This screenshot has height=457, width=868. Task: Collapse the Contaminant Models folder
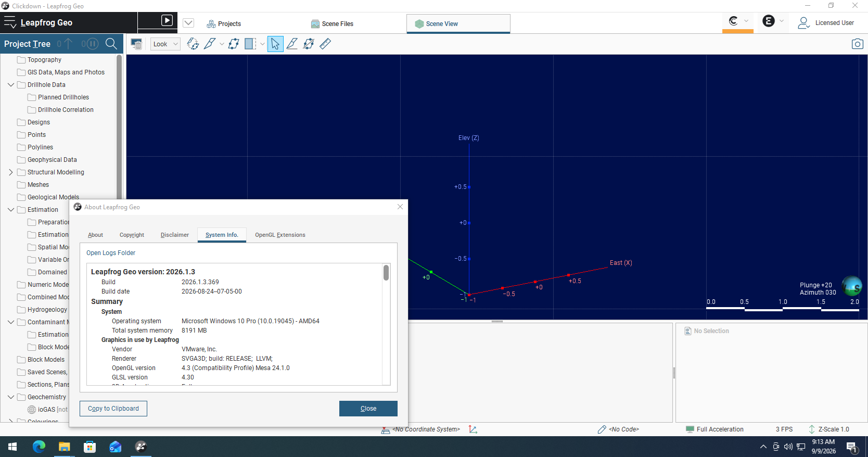tap(11, 322)
